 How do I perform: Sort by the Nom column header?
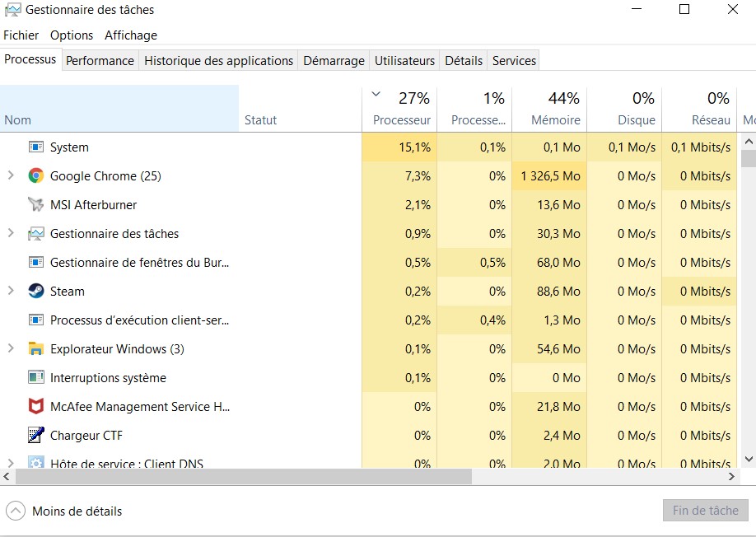tap(119, 109)
